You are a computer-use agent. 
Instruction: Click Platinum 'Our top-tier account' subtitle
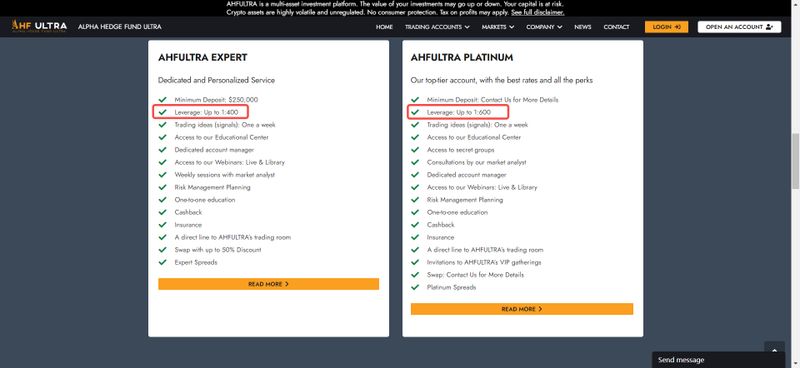502,81
